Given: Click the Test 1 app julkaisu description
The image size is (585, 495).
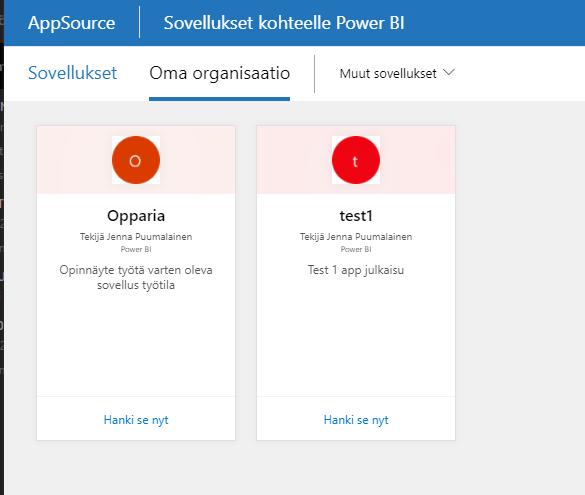Looking at the screenshot, I should point(356,270).
